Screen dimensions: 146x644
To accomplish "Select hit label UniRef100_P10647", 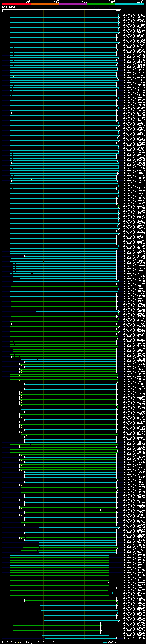I will click(x=134, y=98).
